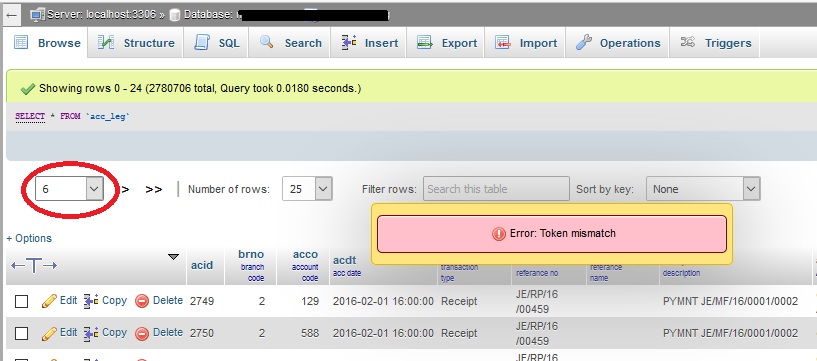Click acid cell value 2749
Screen dimensions: 817x361
[202, 301]
